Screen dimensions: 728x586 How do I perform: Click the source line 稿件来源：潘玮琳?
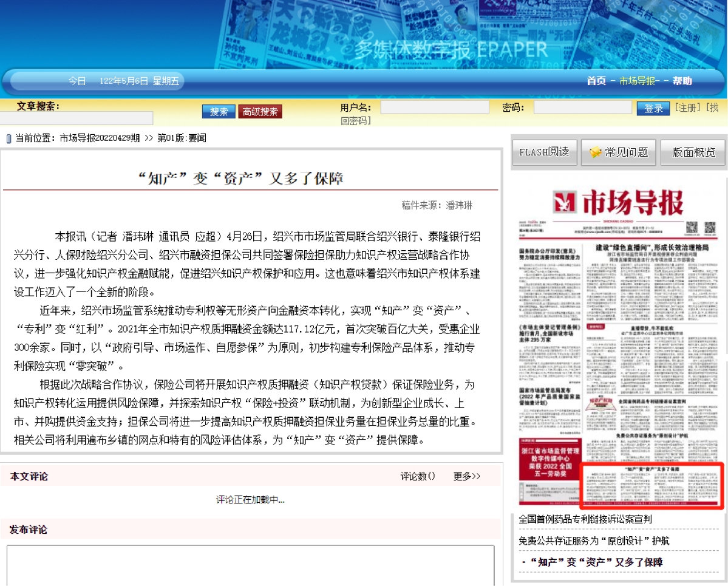pos(437,205)
